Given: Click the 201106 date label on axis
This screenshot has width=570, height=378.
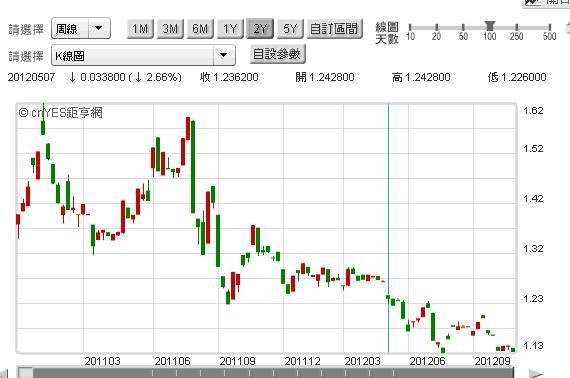Looking at the screenshot, I should point(172,361).
